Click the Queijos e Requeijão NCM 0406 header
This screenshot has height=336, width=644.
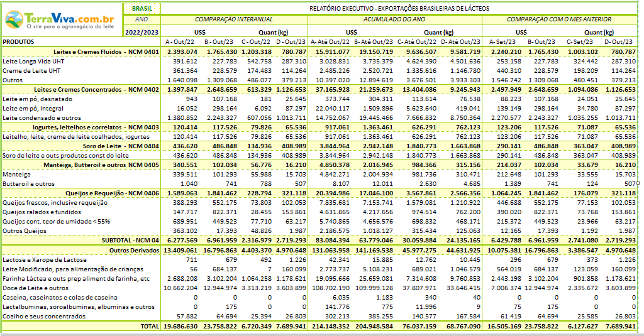108,193
